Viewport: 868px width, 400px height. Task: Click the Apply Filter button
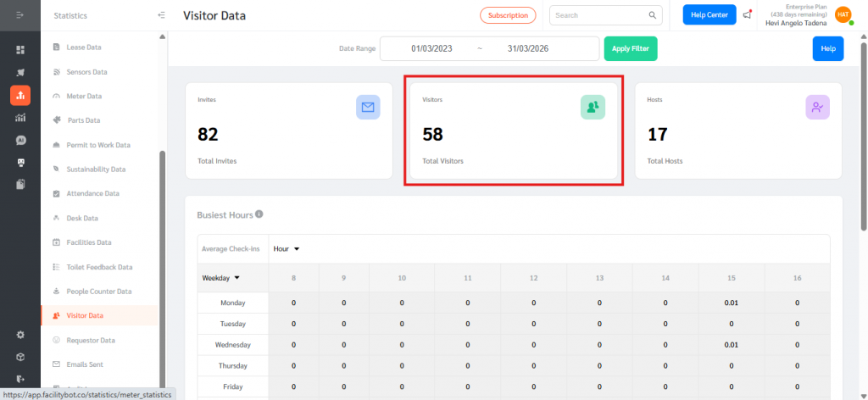click(x=630, y=49)
